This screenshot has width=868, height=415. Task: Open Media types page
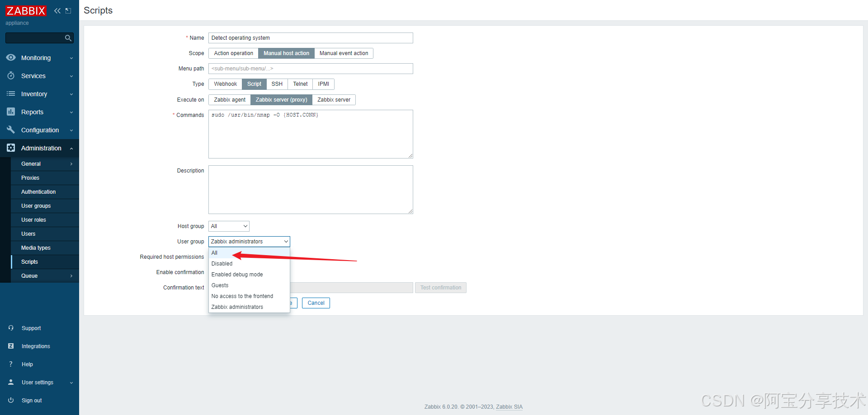coord(45,248)
